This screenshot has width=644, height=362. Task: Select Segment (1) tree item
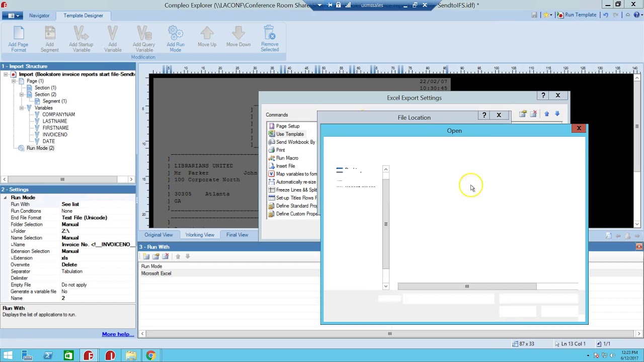coord(54,101)
